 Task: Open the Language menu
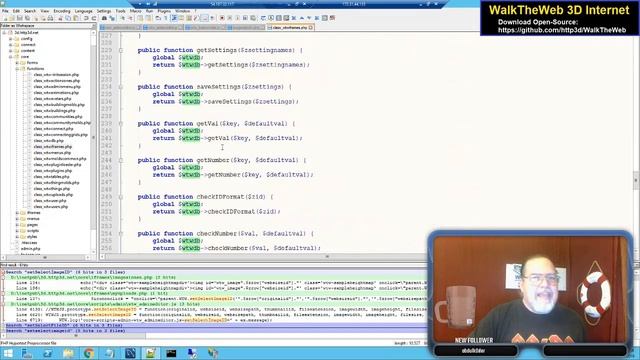tap(84, 11)
